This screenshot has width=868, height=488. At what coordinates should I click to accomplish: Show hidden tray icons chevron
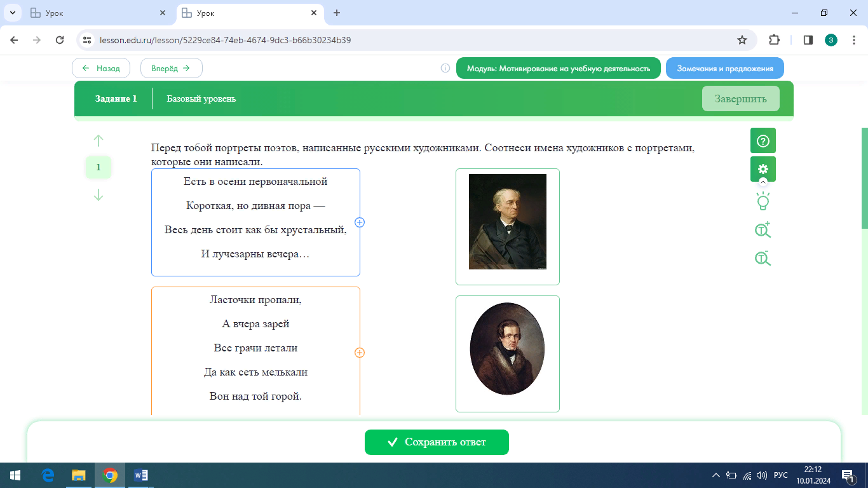coord(716,475)
